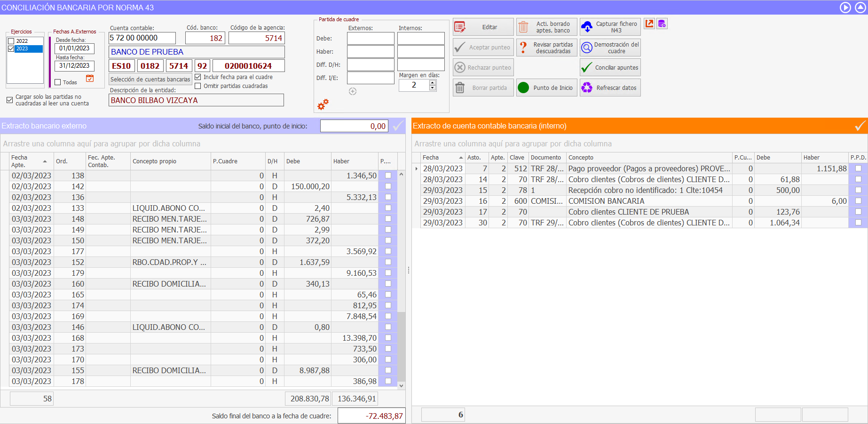Check the Todas fechas checkbox
868x424 pixels.
[58, 82]
